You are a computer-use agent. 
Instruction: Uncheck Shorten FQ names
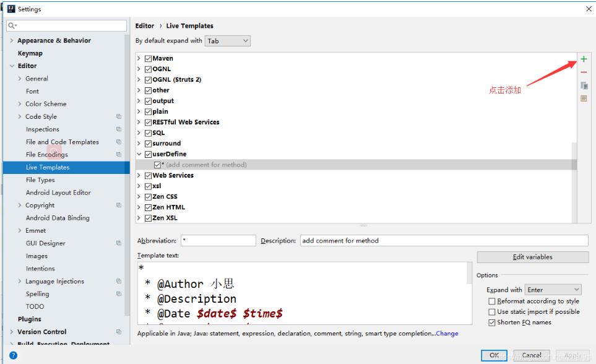(x=493, y=322)
